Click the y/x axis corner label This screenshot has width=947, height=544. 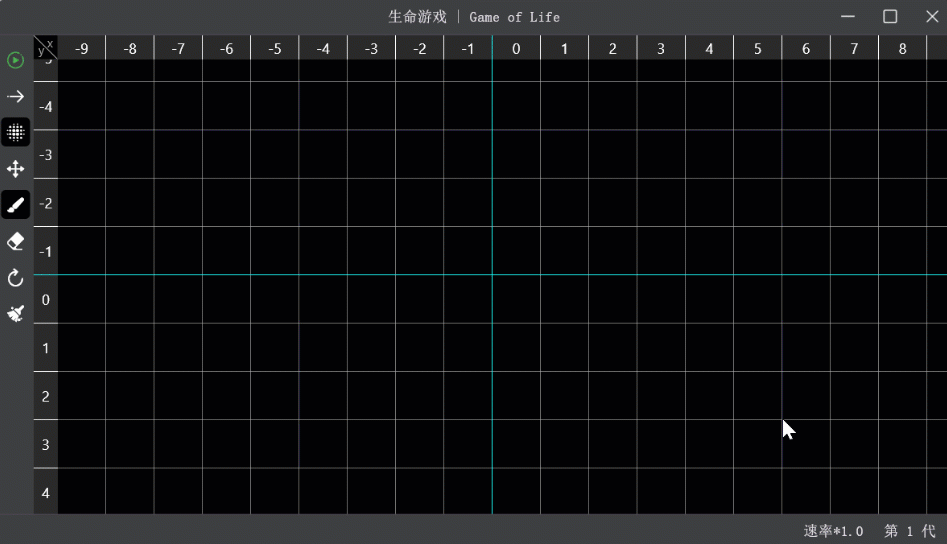click(x=45, y=48)
